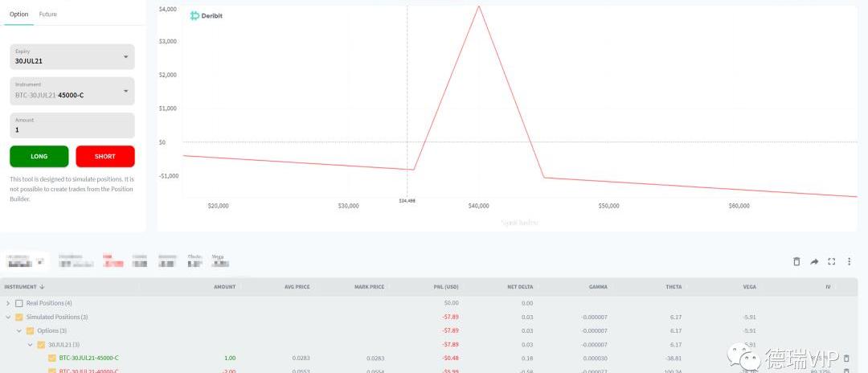Toggle fullscreen view of positions table

tap(832, 261)
